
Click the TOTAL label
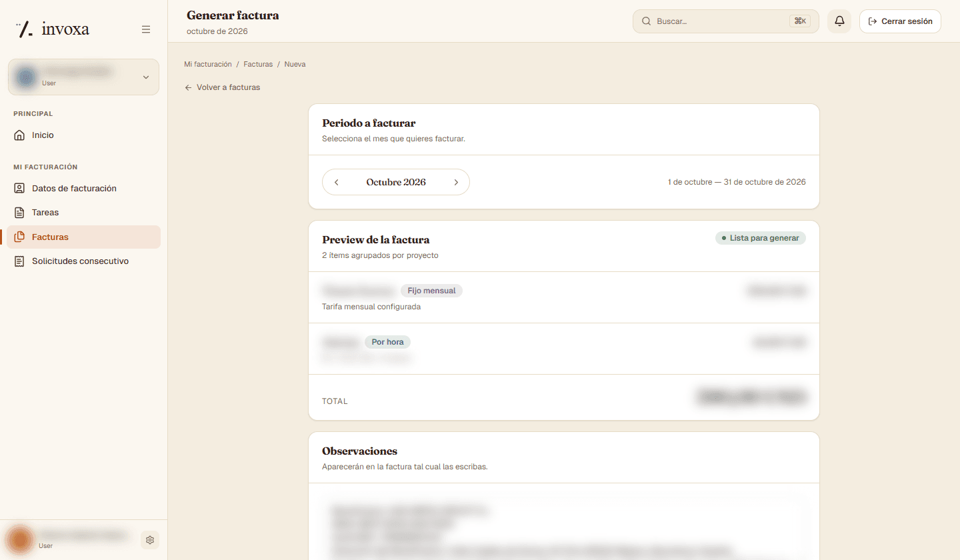coord(335,401)
